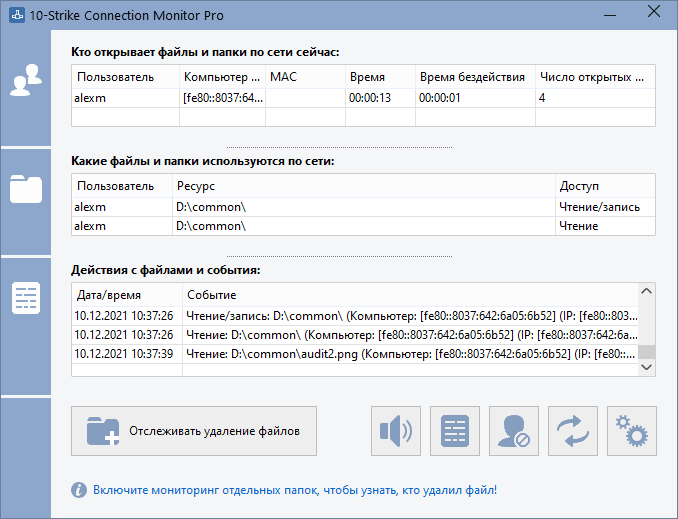Click the refresh arrows button
Screen dimensions: 678x519
[x=573, y=431]
